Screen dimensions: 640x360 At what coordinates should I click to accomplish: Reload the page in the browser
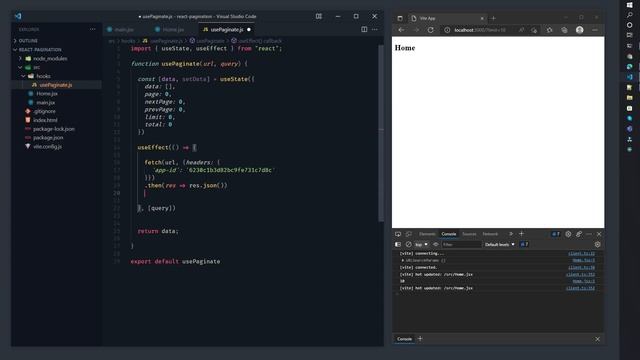430,30
